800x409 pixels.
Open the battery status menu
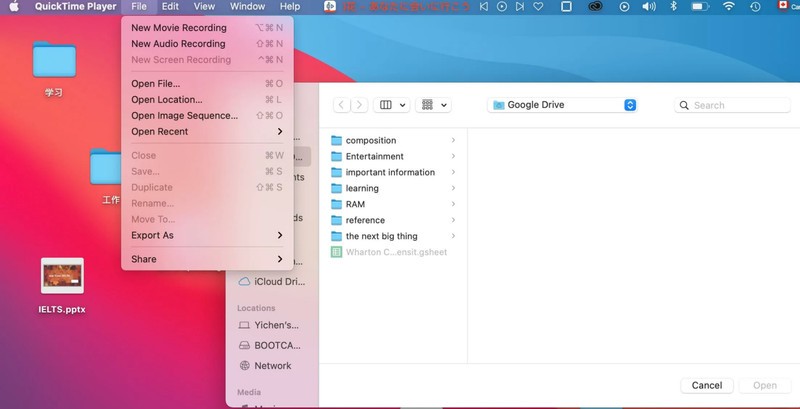coord(701,7)
